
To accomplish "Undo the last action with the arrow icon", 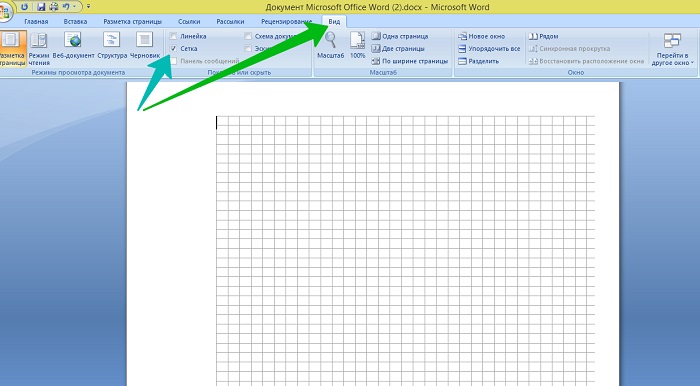I will click(67, 7).
